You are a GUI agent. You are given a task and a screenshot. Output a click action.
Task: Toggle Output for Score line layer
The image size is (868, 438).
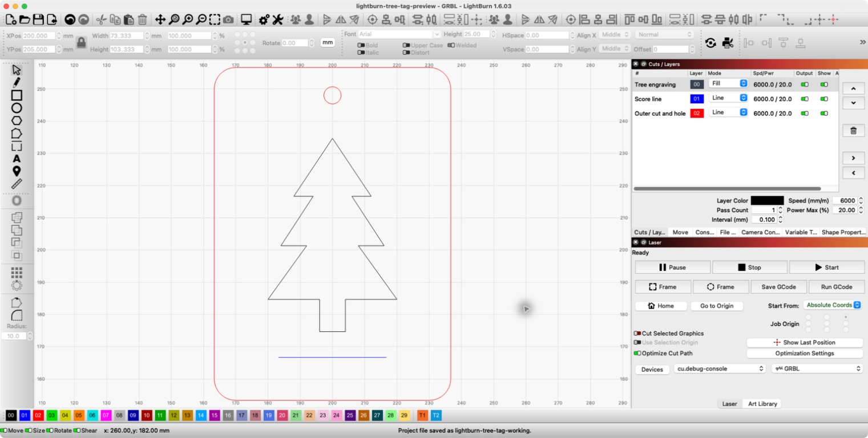click(805, 99)
